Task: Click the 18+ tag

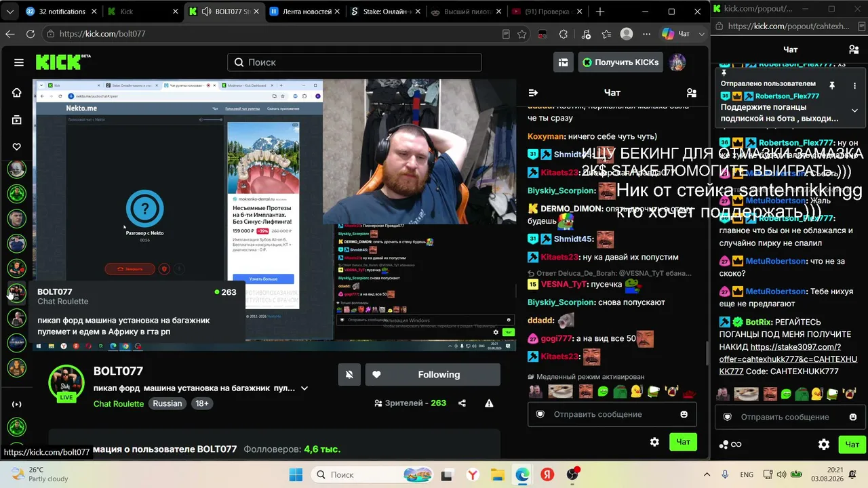Action: pyautogui.click(x=202, y=403)
